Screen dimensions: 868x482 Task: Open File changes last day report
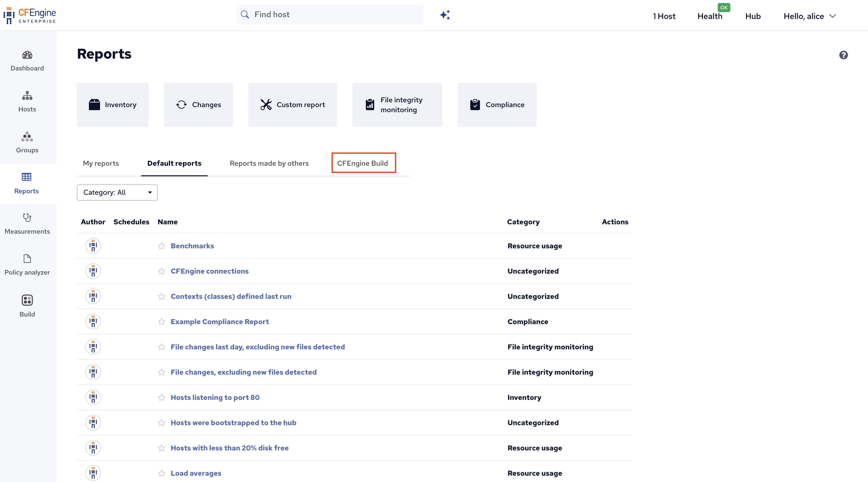coord(258,347)
